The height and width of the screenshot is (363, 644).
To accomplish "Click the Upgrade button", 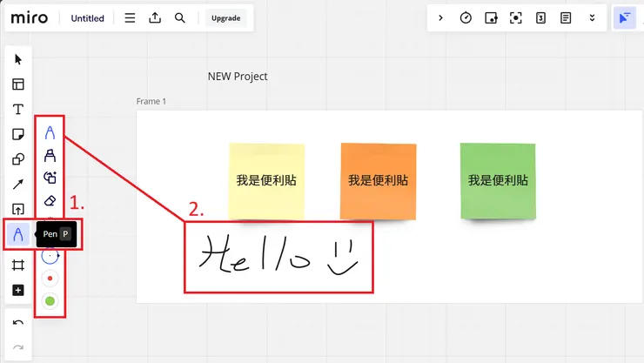I will coord(226,18).
